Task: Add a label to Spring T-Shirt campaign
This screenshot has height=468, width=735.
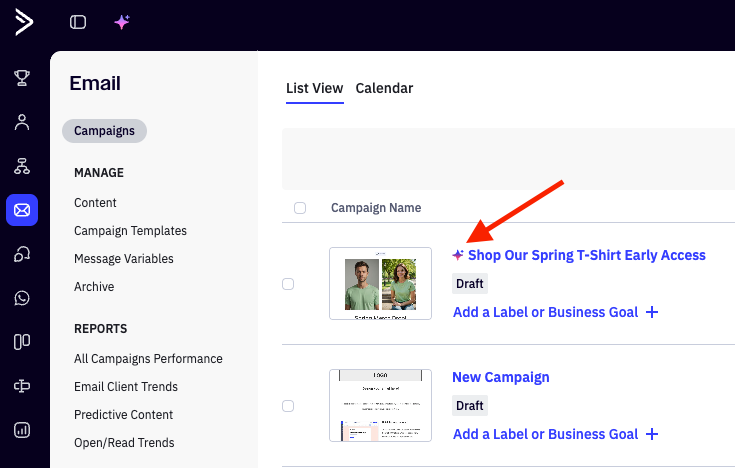Action: click(555, 312)
